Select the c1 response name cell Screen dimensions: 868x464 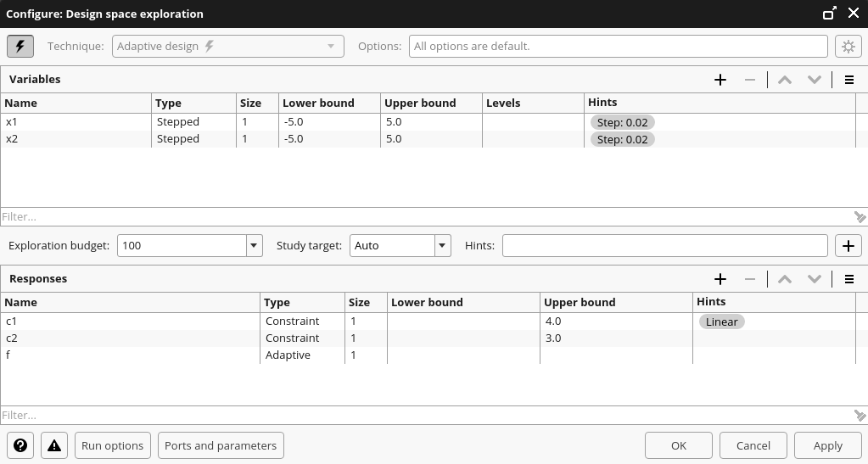click(131, 321)
